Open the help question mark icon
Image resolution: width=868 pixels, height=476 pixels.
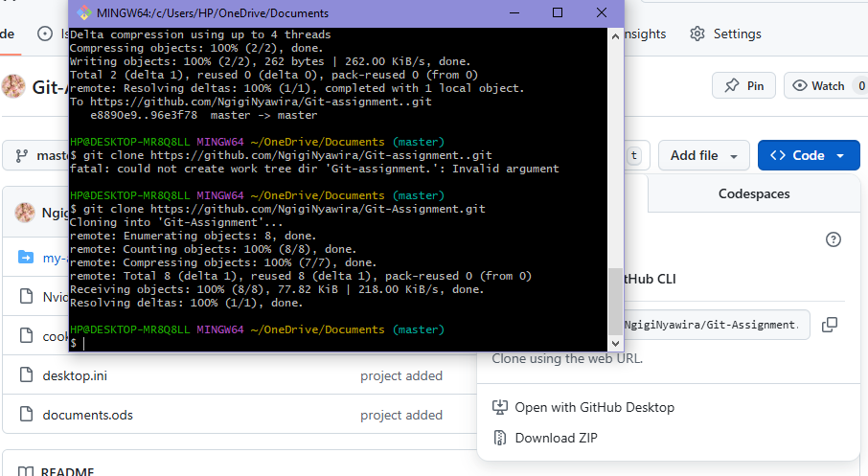click(834, 239)
